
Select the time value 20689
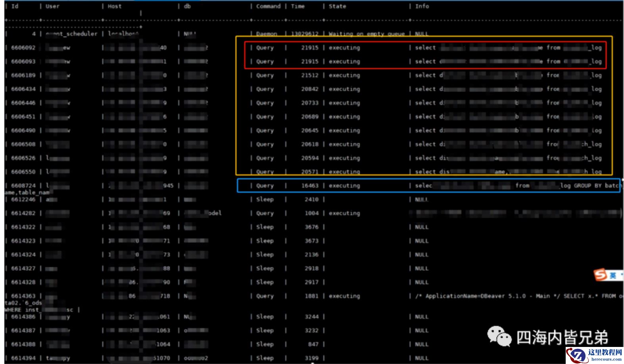coord(309,117)
